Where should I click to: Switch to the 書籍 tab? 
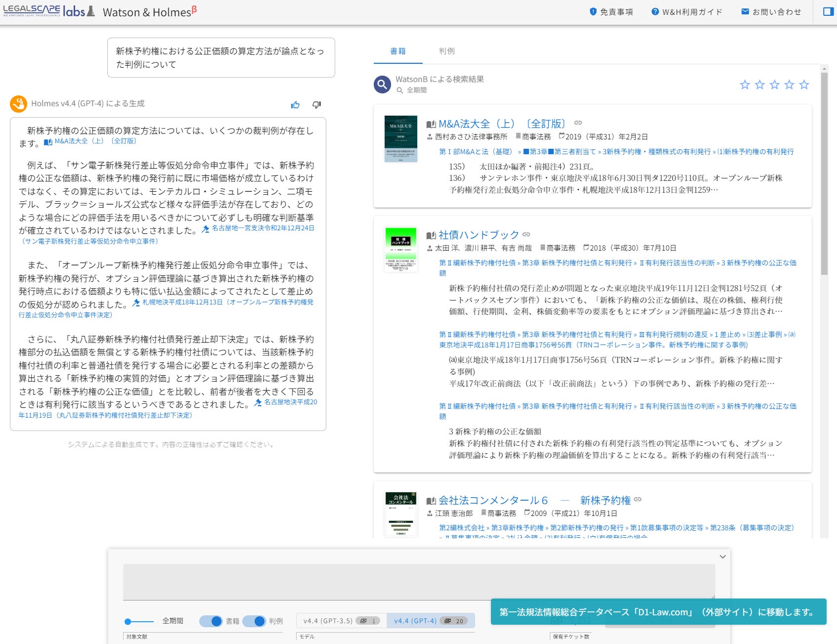click(x=398, y=51)
